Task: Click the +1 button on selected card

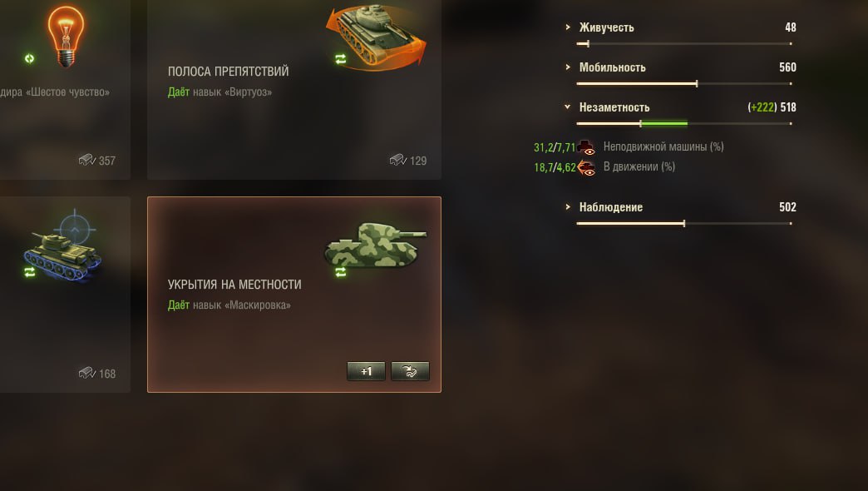Action: 366,371
